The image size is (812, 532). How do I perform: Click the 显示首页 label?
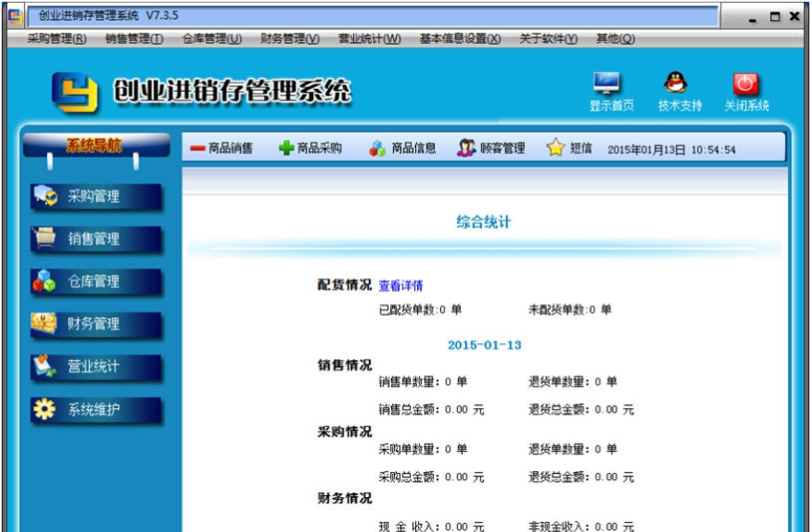[x=611, y=106]
